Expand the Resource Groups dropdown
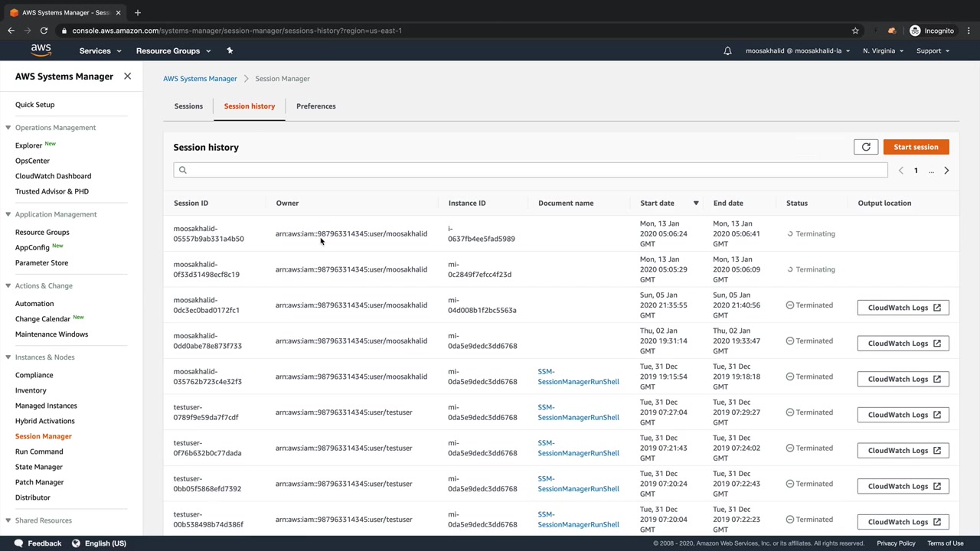 (x=173, y=51)
